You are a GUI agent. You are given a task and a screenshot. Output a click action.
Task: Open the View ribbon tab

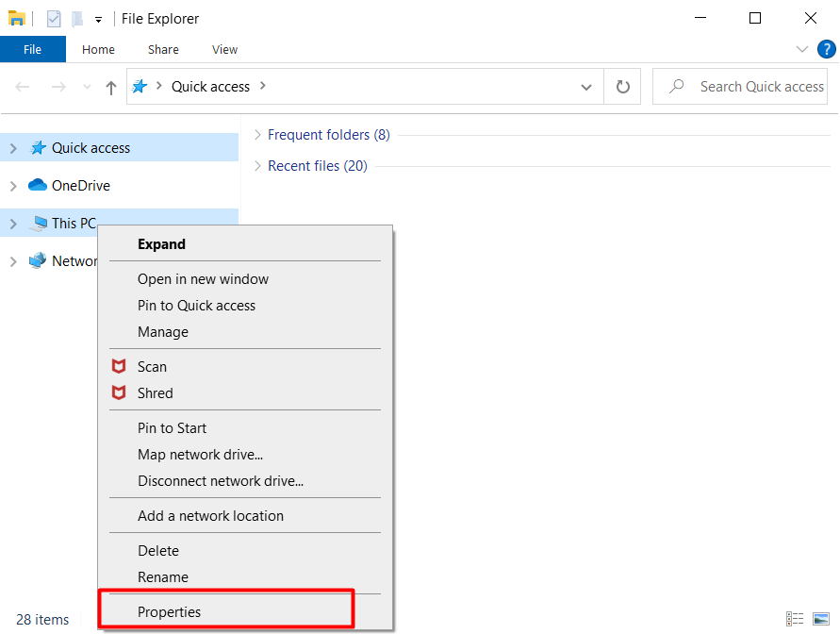[x=224, y=50]
